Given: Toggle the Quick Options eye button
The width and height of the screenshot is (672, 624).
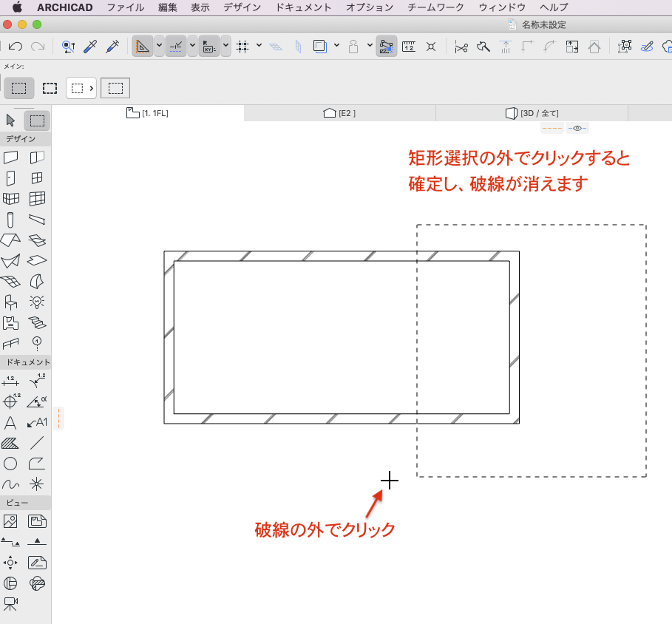Looking at the screenshot, I should [577, 128].
